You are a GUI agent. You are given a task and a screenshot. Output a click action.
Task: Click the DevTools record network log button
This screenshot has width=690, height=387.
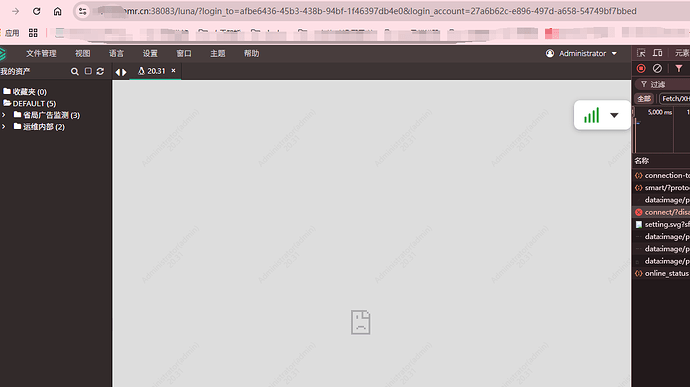coord(641,69)
